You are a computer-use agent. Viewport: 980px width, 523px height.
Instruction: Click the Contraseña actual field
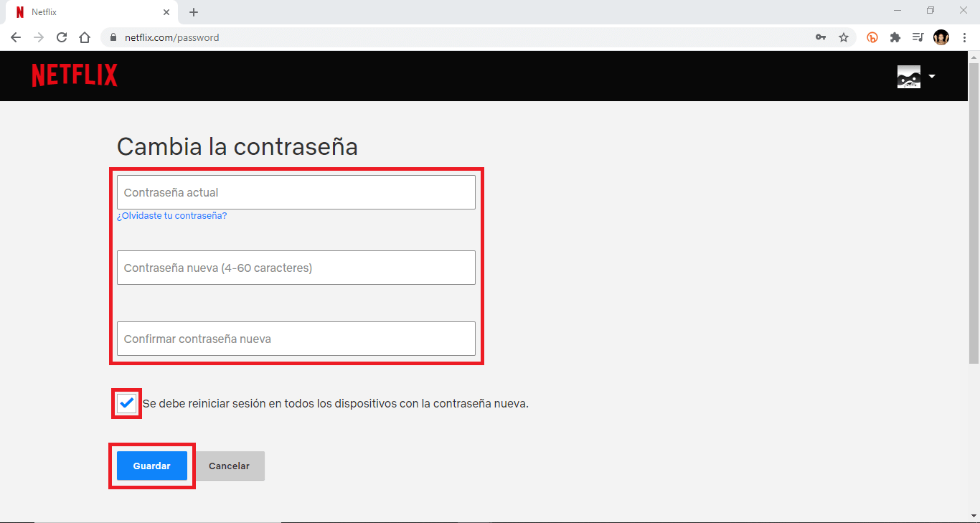(296, 192)
